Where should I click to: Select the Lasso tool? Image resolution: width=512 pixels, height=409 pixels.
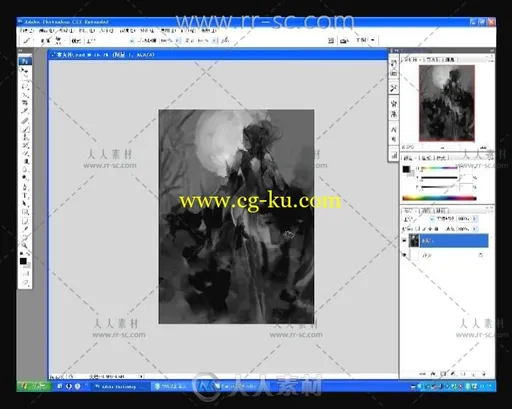pyautogui.click(x=25, y=87)
